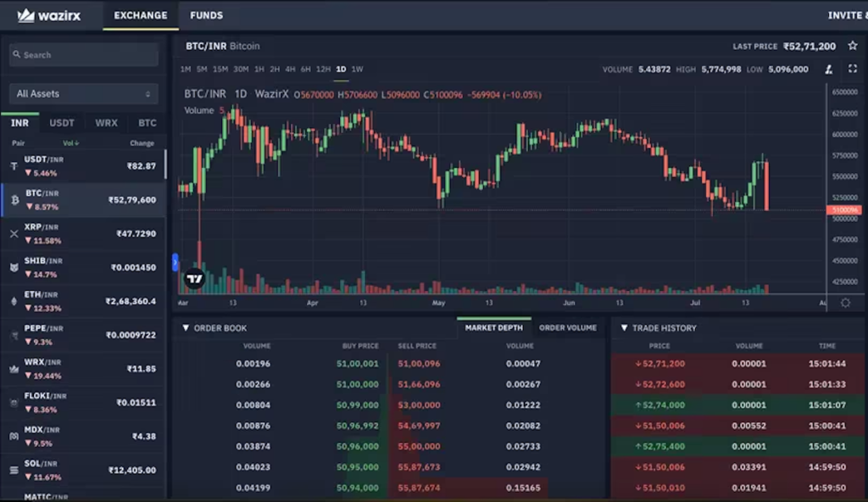Add BTC/INR to favorites with star icon
The width and height of the screenshot is (868, 502).
coord(853,46)
